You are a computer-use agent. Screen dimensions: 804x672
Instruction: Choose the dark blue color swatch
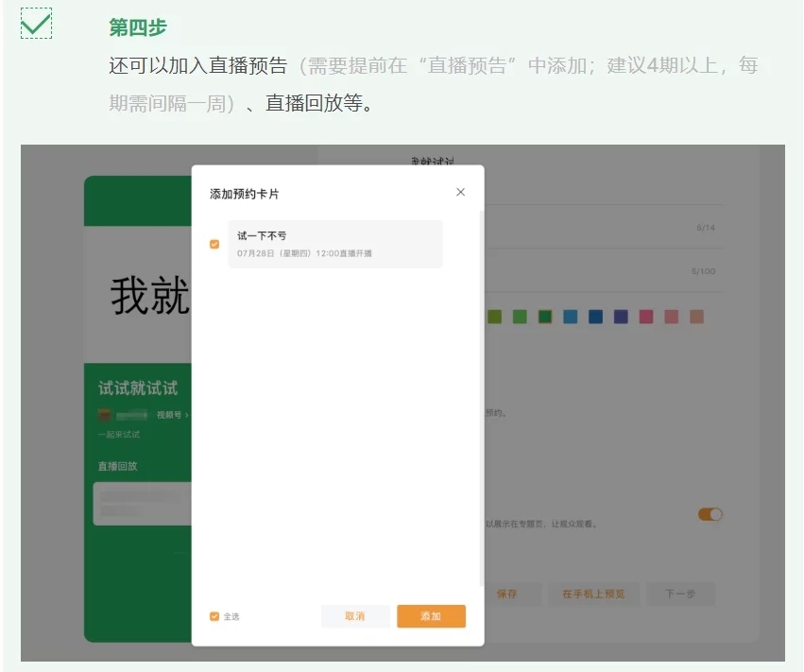tap(595, 317)
